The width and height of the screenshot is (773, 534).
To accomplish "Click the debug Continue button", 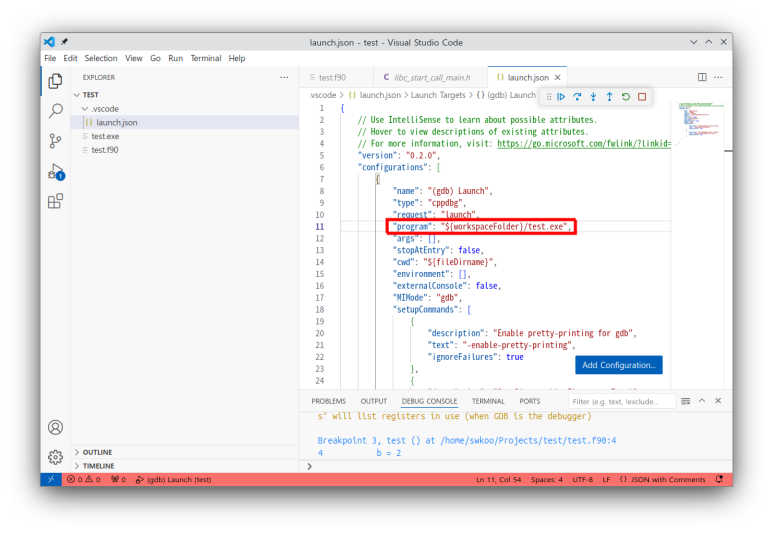I will 561,97.
